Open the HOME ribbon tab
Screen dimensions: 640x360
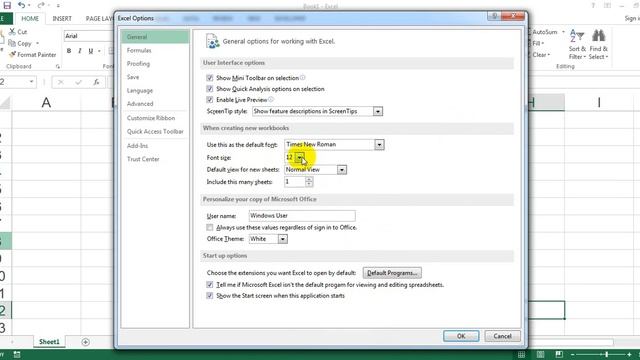pos(30,19)
